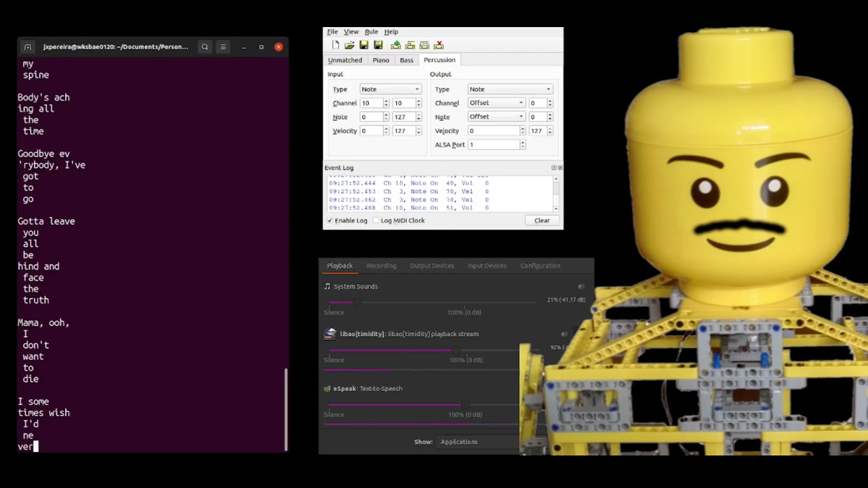Click the Save As floppy disk toolbar icon
The image size is (868, 488).
378,45
